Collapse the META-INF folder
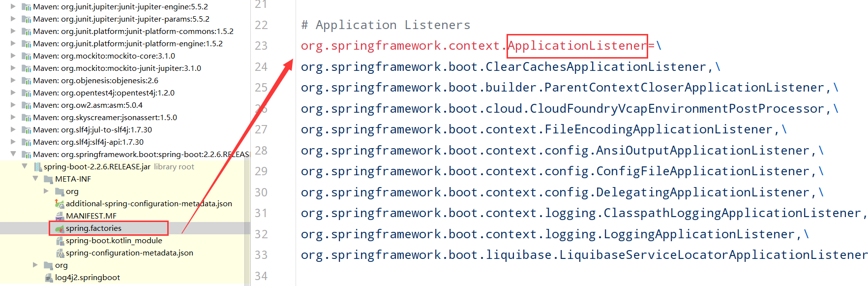Viewport: 868px width, 286px height. (x=35, y=179)
